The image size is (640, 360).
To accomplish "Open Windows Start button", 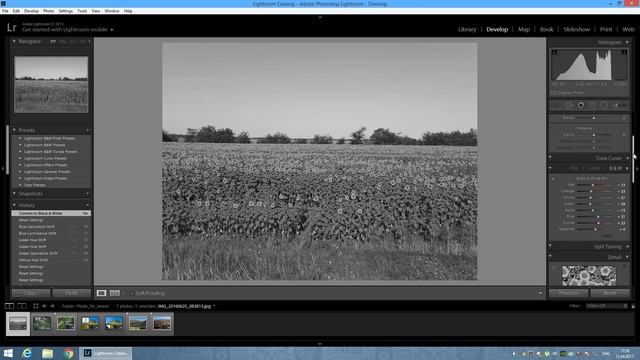I will (x=8, y=353).
